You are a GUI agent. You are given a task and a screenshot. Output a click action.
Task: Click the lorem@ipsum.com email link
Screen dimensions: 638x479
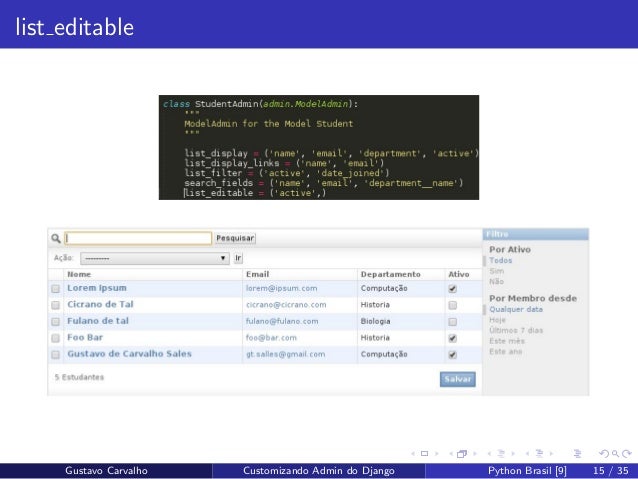click(x=282, y=289)
